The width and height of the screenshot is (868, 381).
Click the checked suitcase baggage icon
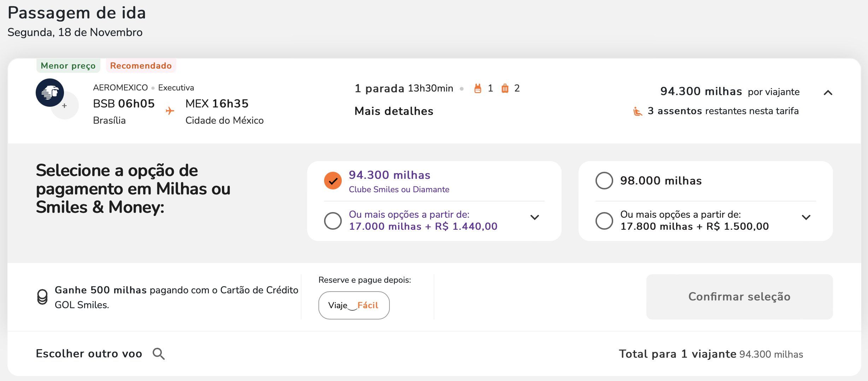click(505, 88)
